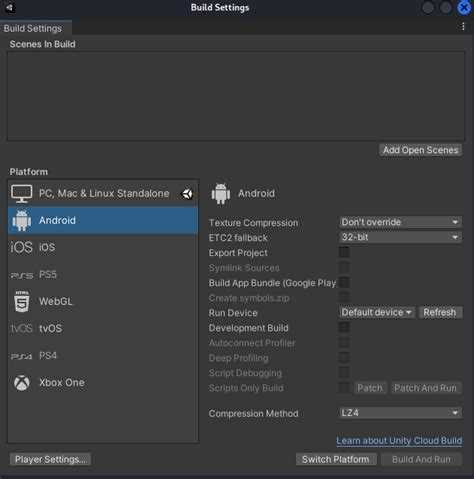
Task: Toggle the Script Debugging checkbox
Action: (x=344, y=373)
